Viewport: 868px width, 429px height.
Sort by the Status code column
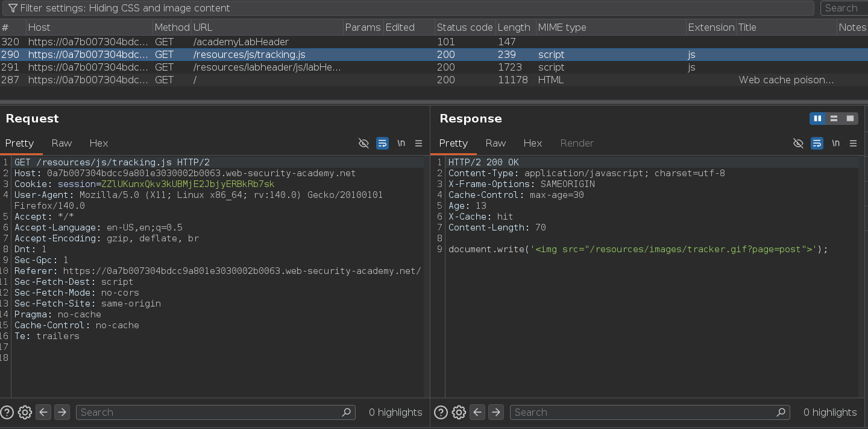[465, 27]
